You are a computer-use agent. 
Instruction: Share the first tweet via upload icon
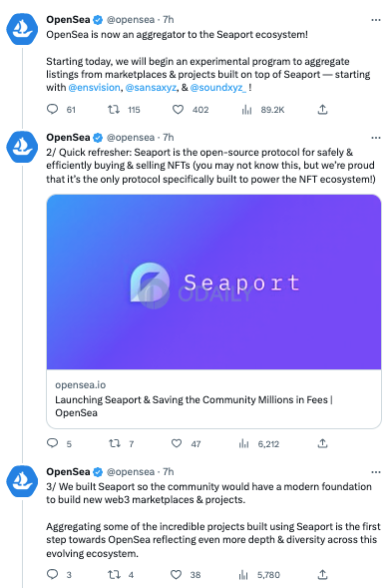tap(322, 110)
